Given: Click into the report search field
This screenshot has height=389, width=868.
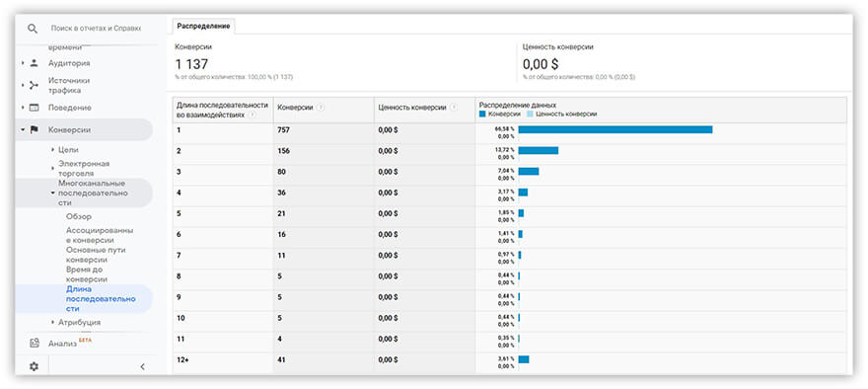Looking at the screenshot, I should coord(97,29).
